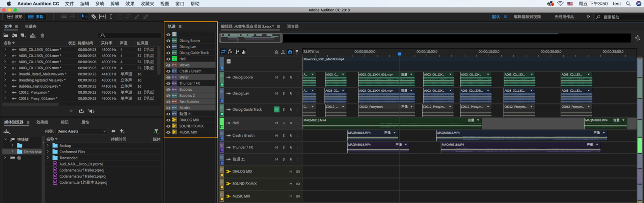Viewport: 644px width, 203px height.
Task: Click the open file folder icon in Files panel
Action: pos(6,36)
